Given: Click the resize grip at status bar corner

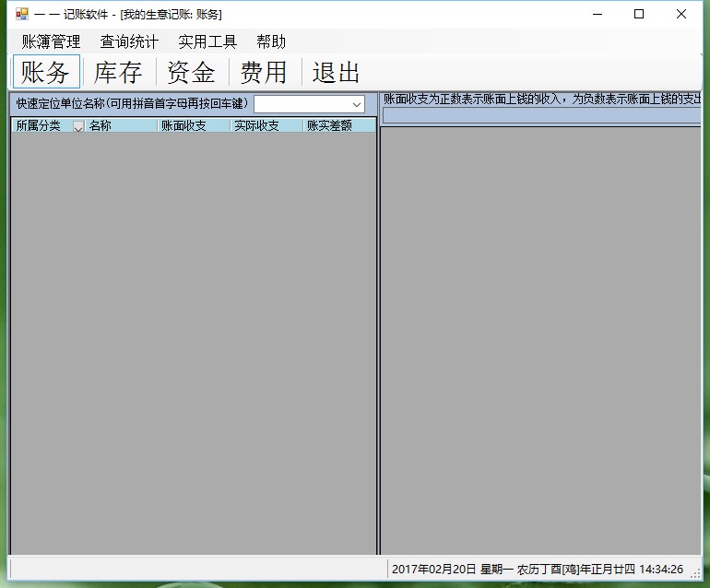Looking at the screenshot, I should pos(696,573).
